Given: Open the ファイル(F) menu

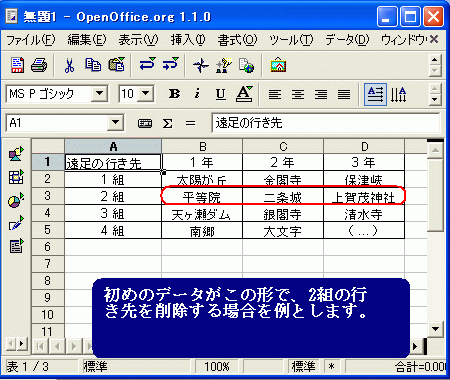Looking at the screenshot, I should [31, 40].
